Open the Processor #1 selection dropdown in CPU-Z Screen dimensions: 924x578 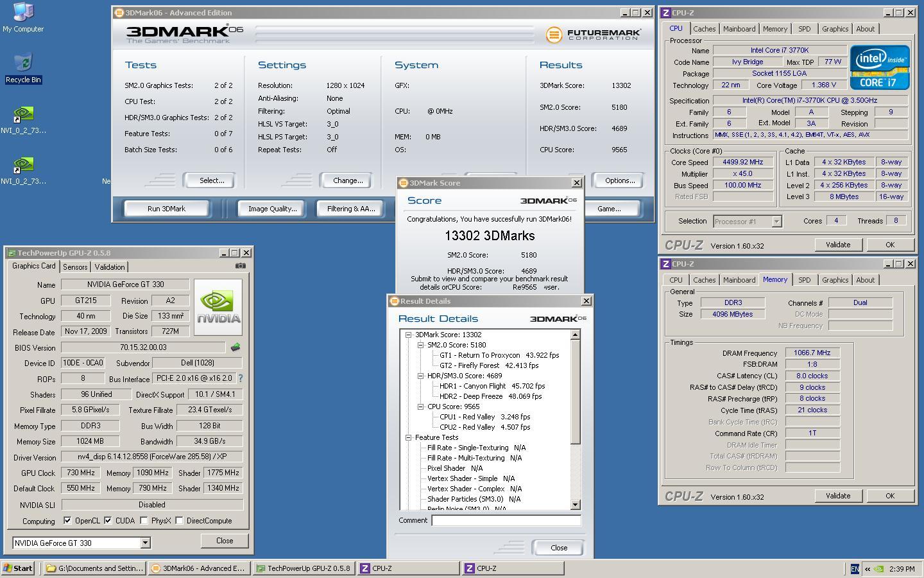[776, 221]
